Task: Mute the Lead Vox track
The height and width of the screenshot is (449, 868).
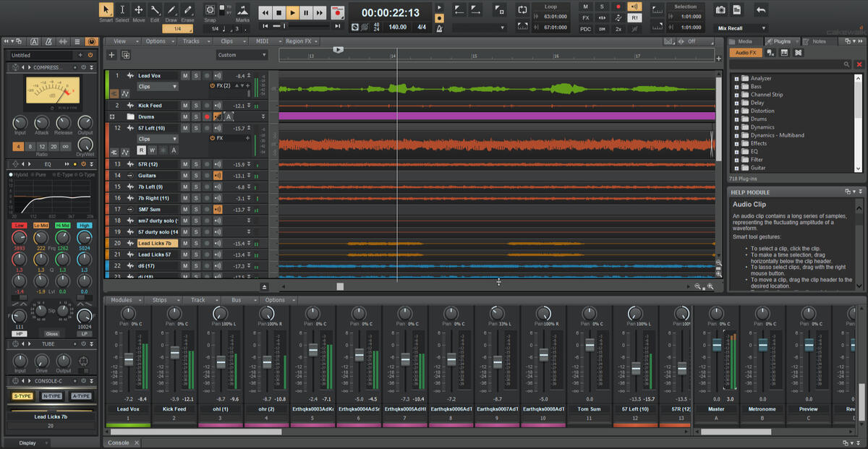Action: point(185,75)
